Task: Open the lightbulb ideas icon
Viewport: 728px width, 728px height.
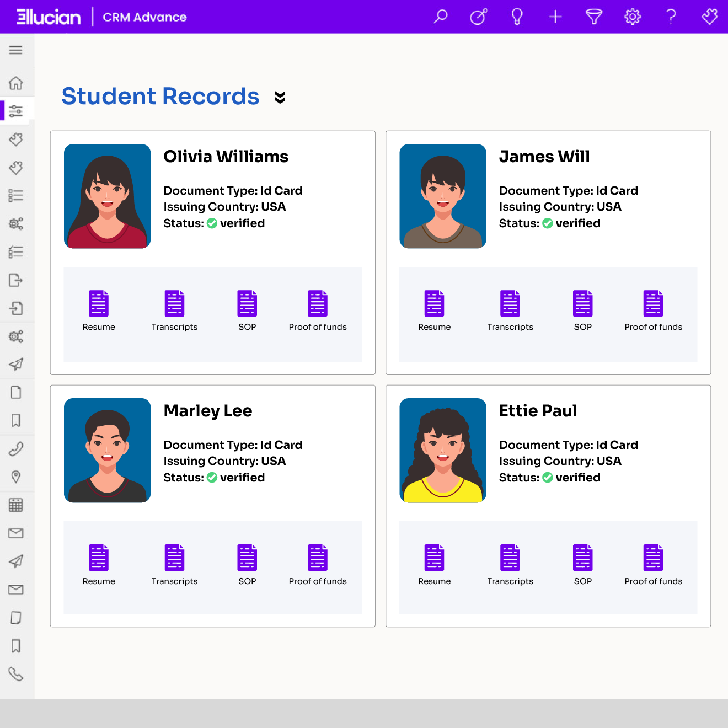Action: (x=517, y=17)
